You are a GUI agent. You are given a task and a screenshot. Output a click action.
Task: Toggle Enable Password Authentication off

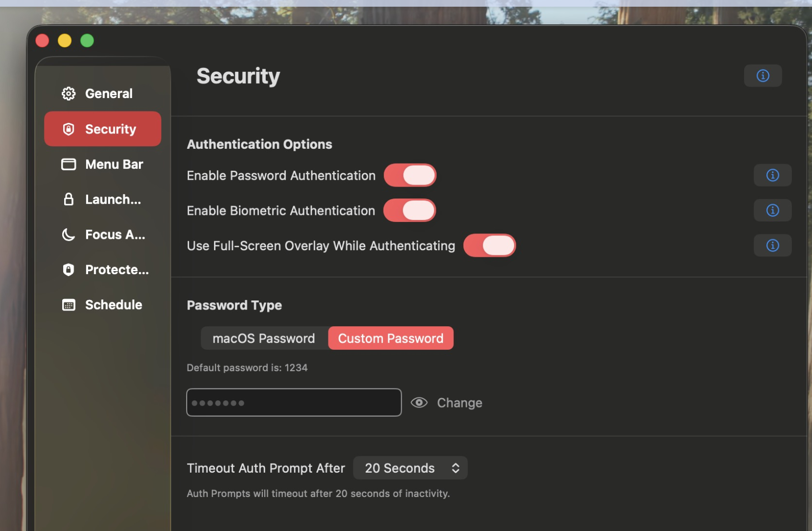point(410,175)
